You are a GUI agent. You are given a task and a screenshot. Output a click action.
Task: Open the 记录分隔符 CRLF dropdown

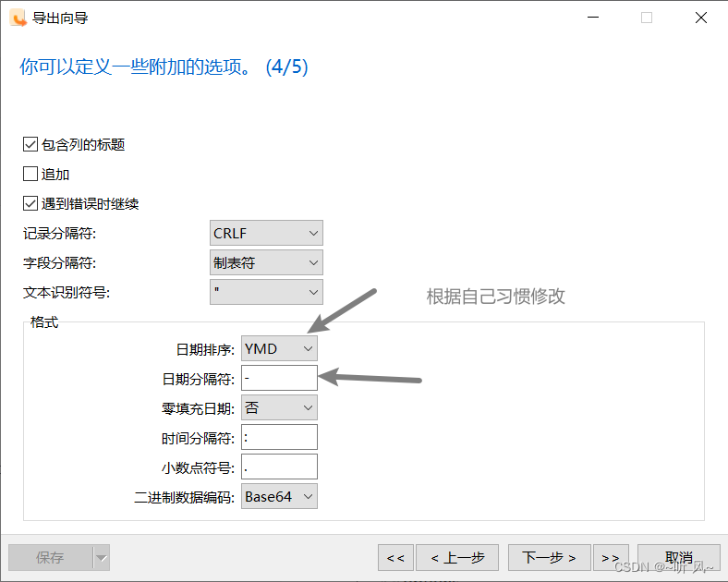point(266,233)
